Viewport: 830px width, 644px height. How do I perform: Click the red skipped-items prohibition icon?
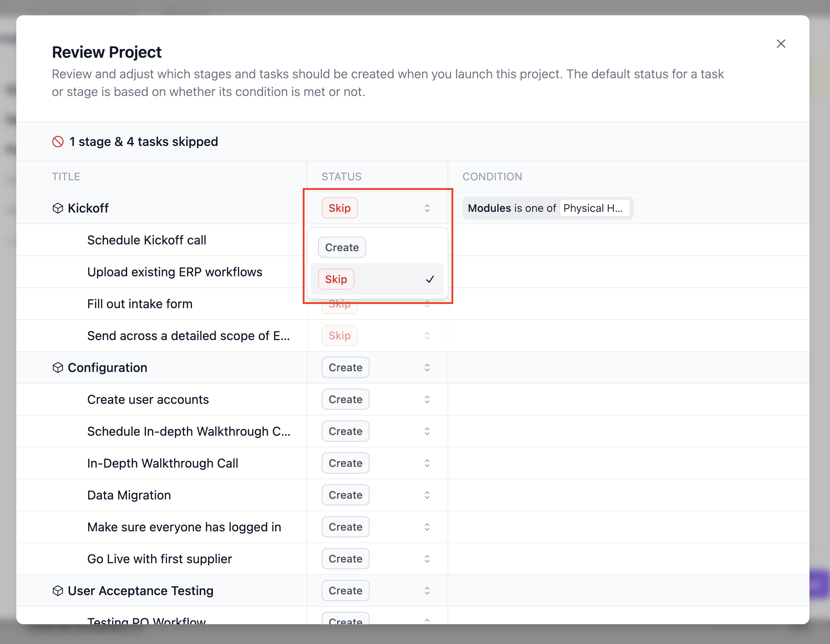tap(58, 142)
